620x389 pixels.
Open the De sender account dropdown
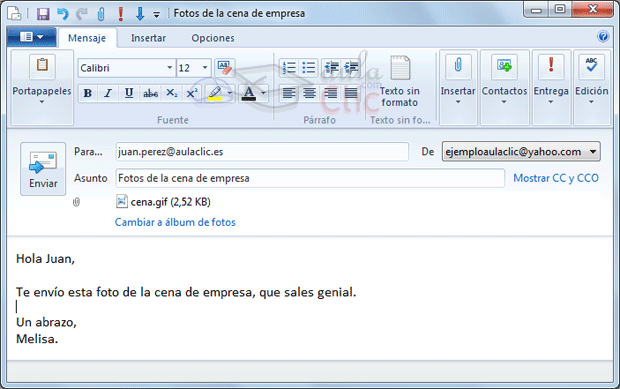coord(521,151)
